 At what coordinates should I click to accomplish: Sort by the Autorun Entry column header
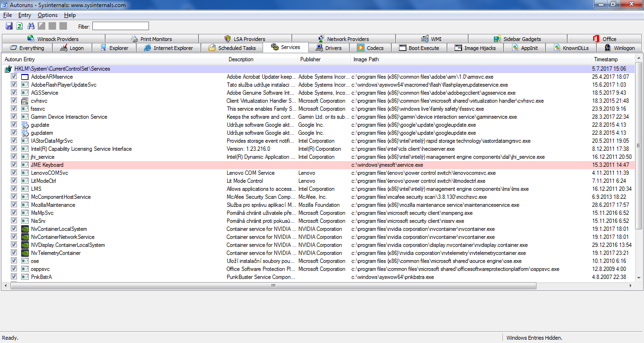pyautogui.click(x=114, y=59)
